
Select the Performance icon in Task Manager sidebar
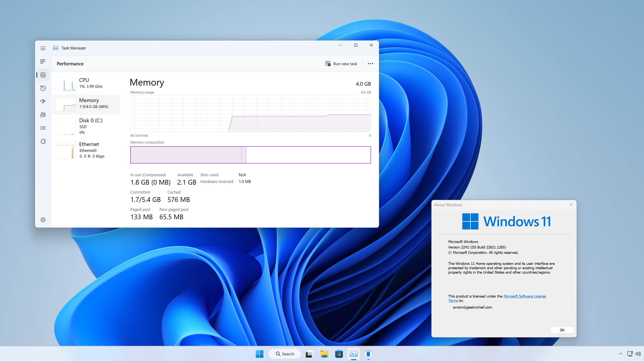[x=43, y=74]
